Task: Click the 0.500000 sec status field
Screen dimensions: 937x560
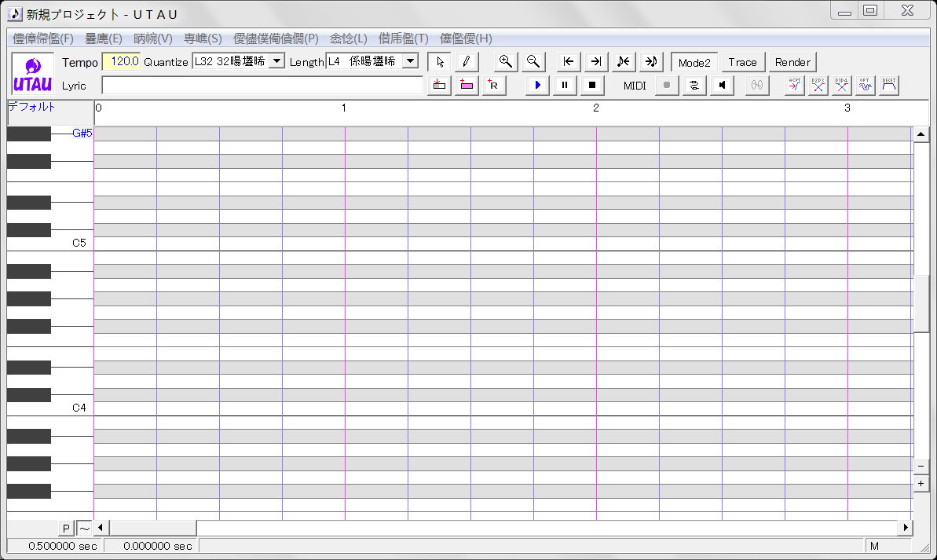Action: (x=55, y=546)
